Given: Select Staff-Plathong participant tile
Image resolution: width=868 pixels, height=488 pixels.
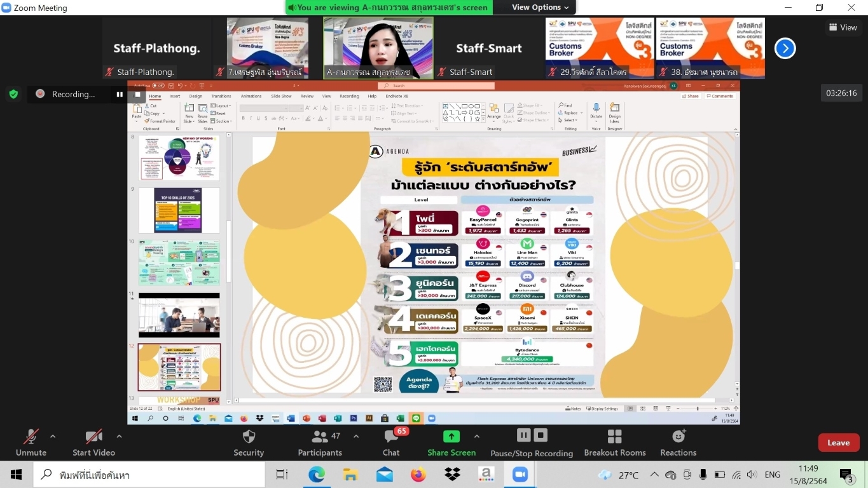Looking at the screenshot, I should coord(156,48).
